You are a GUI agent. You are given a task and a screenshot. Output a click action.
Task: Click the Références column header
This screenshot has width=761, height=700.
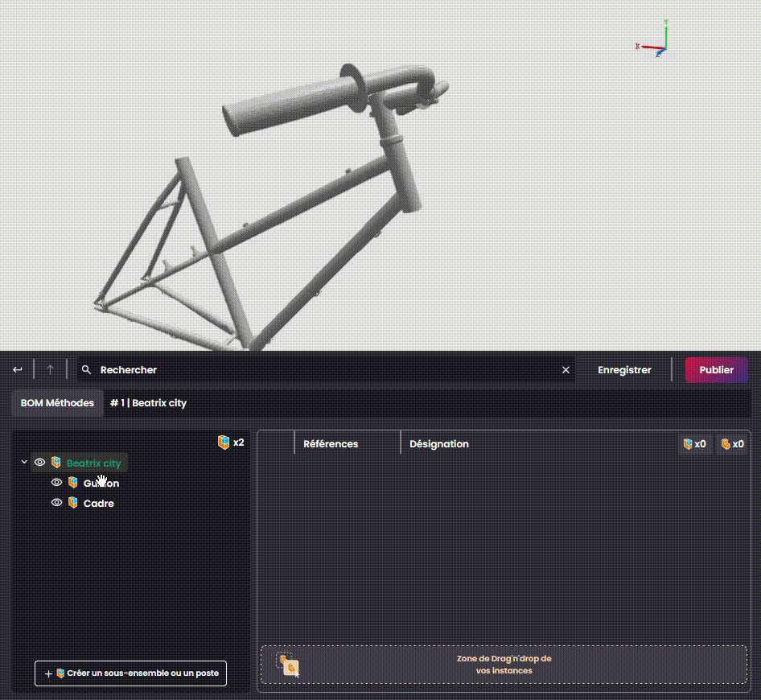(331, 444)
